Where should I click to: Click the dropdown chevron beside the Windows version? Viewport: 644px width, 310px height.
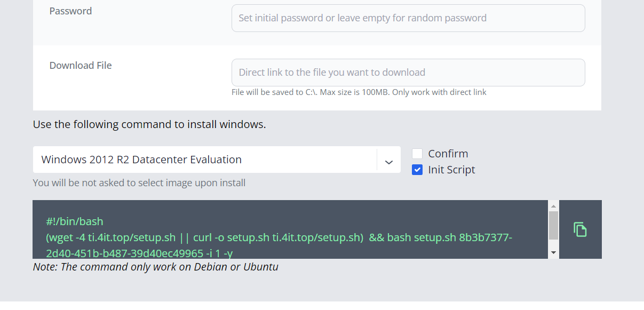point(389,160)
